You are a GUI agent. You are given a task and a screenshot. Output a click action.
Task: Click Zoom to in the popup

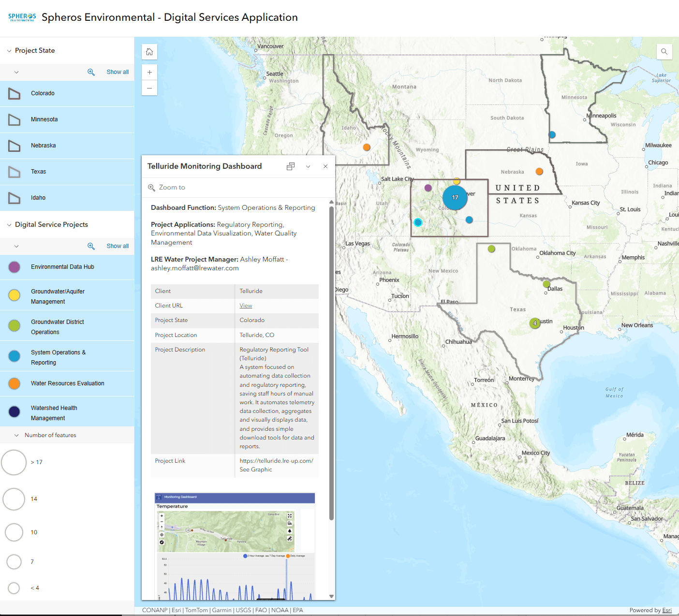point(166,188)
